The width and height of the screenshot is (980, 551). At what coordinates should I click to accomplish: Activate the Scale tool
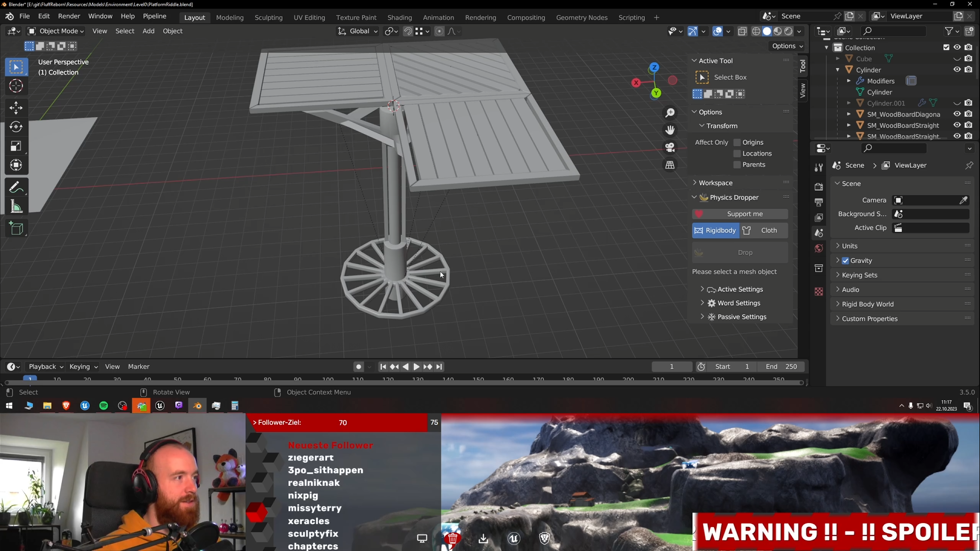click(16, 146)
